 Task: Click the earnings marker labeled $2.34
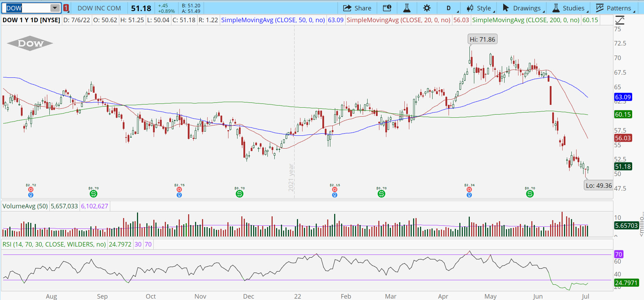469,190
